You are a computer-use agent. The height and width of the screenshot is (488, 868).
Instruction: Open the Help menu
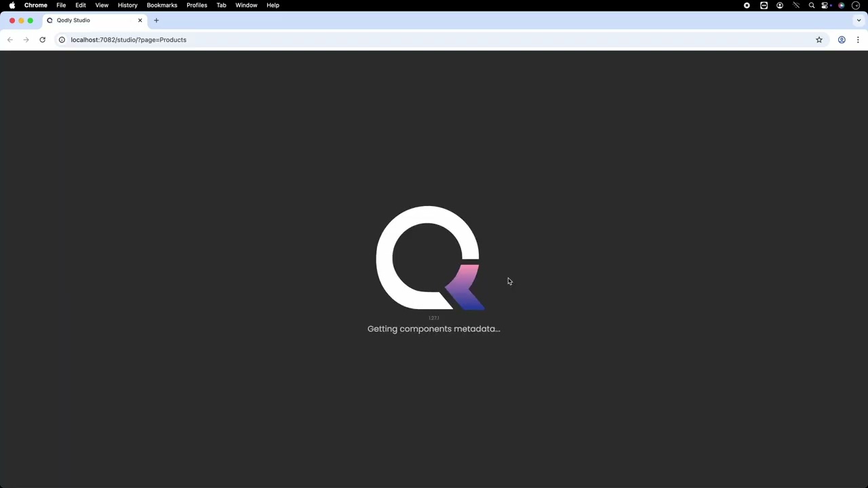click(273, 5)
